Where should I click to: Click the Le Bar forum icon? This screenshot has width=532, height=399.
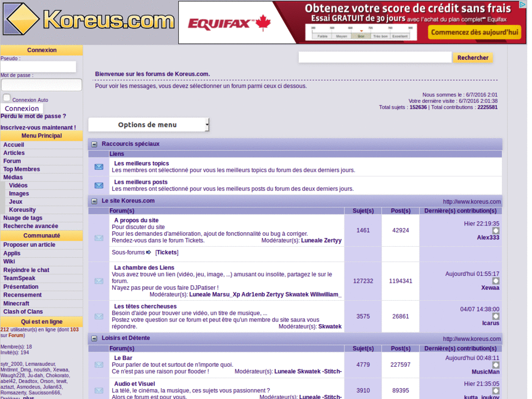point(99,365)
